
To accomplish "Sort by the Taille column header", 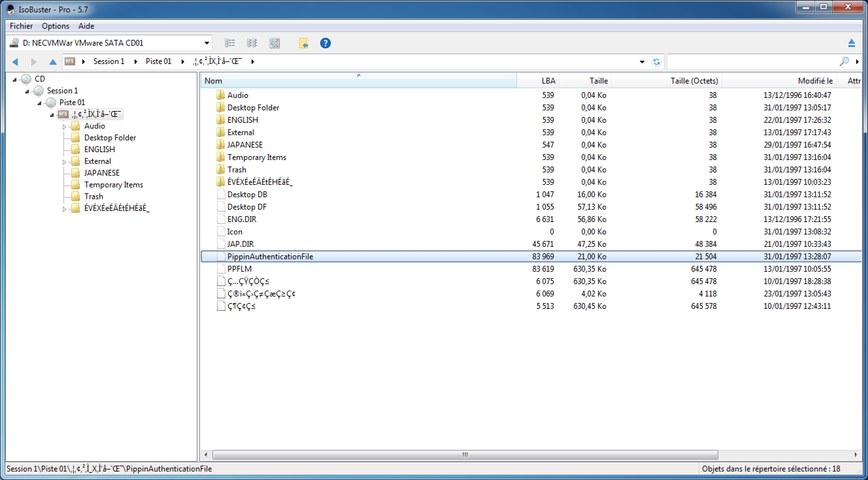I will point(585,81).
